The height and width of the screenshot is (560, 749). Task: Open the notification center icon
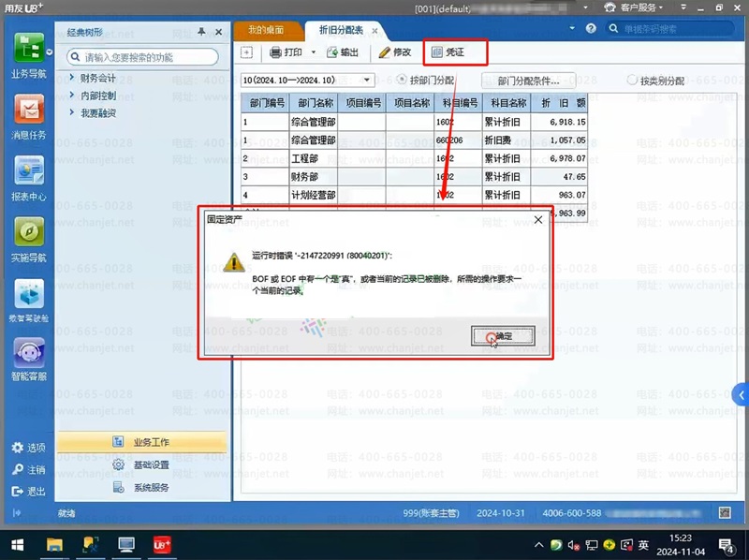(x=727, y=545)
